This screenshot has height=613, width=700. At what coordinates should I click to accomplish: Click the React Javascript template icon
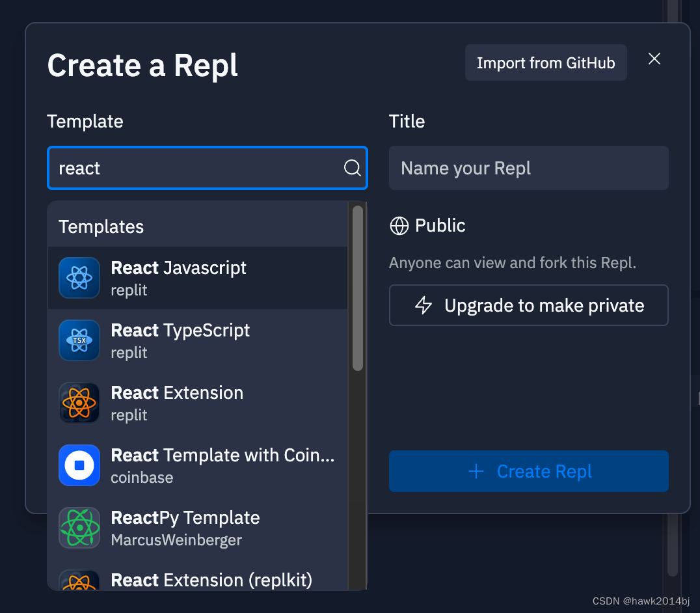[x=79, y=278]
